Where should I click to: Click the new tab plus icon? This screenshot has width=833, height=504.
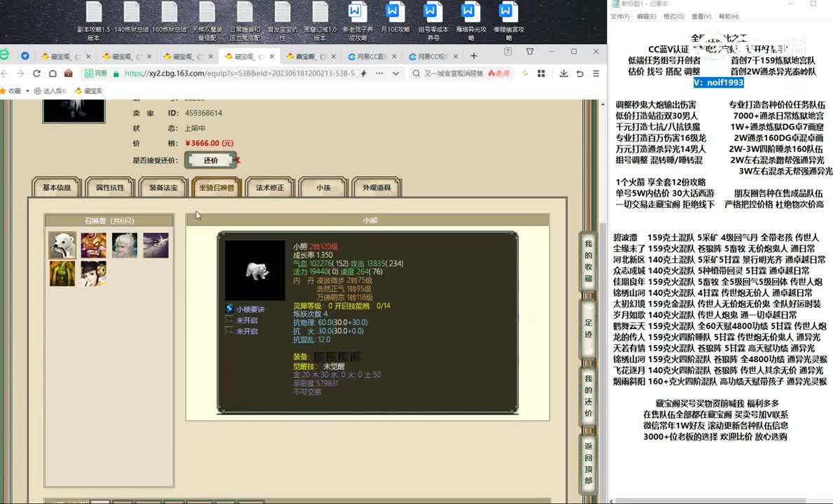tap(474, 56)
